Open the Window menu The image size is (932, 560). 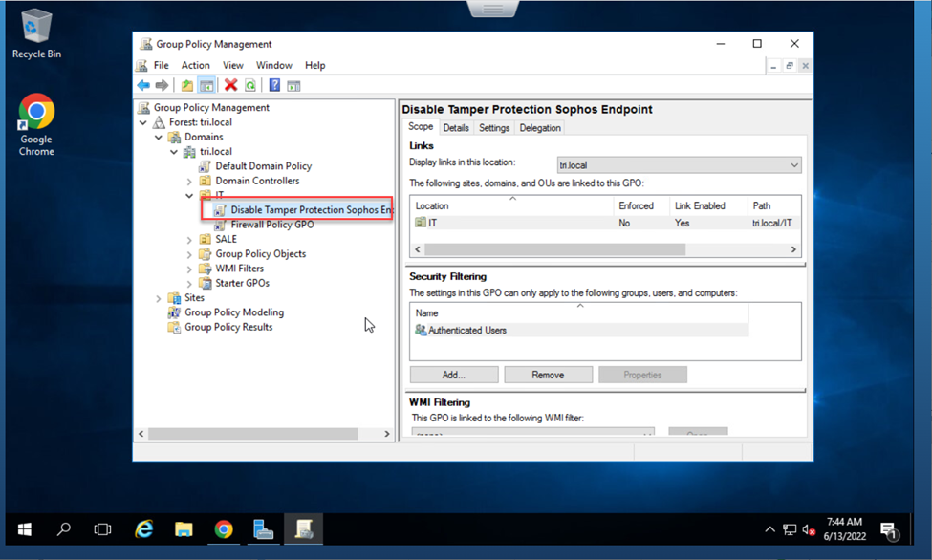[274, 65]
